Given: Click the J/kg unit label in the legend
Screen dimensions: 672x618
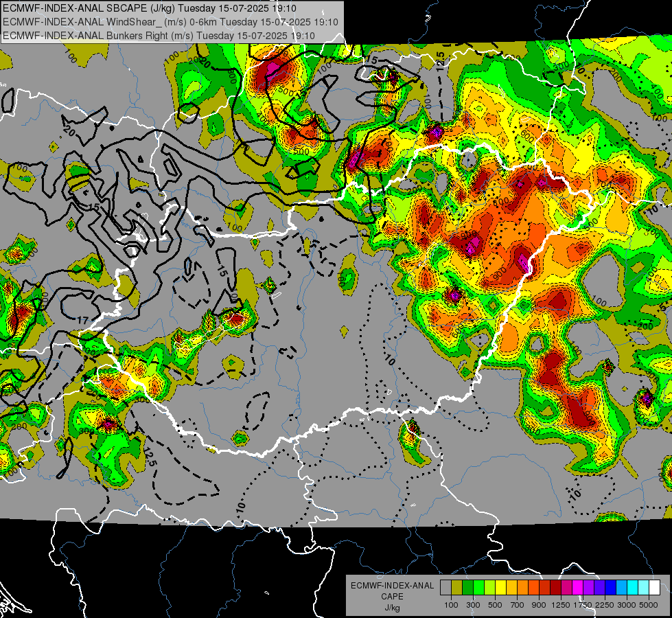Looking at the screenshot, I should click(x=392, y=608).
